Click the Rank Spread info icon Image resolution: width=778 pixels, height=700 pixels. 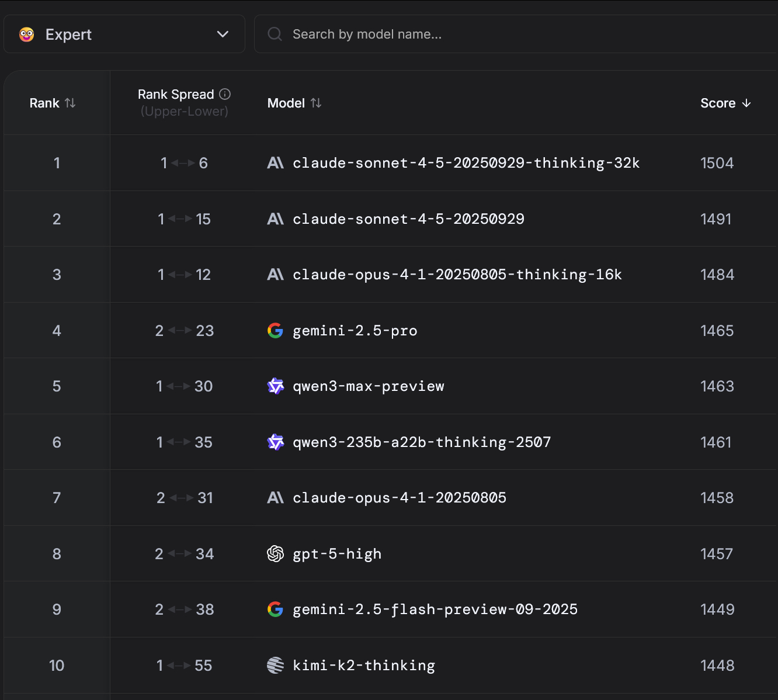tap(225, 94)
